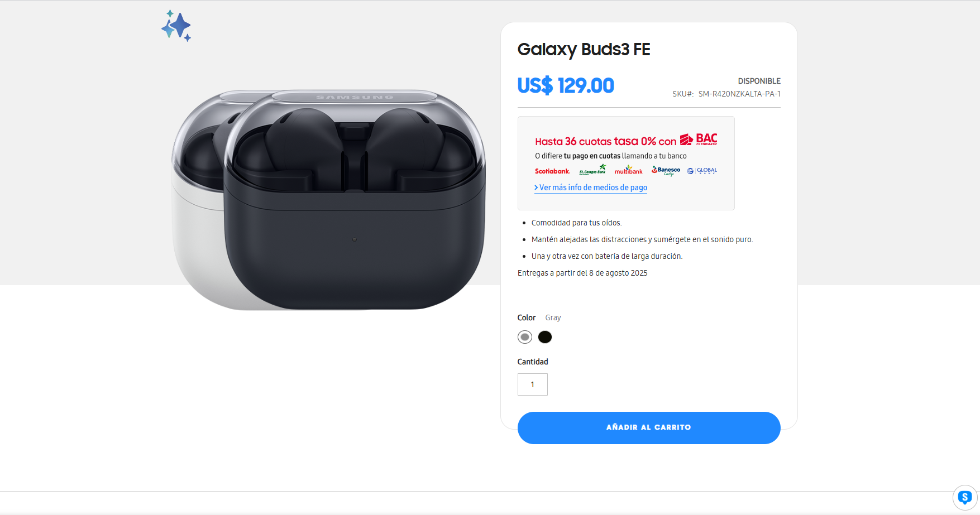This screenshot has width=980, height=515.
Task: Click the DISPONIBLE availability label
Action: [759, 81]
